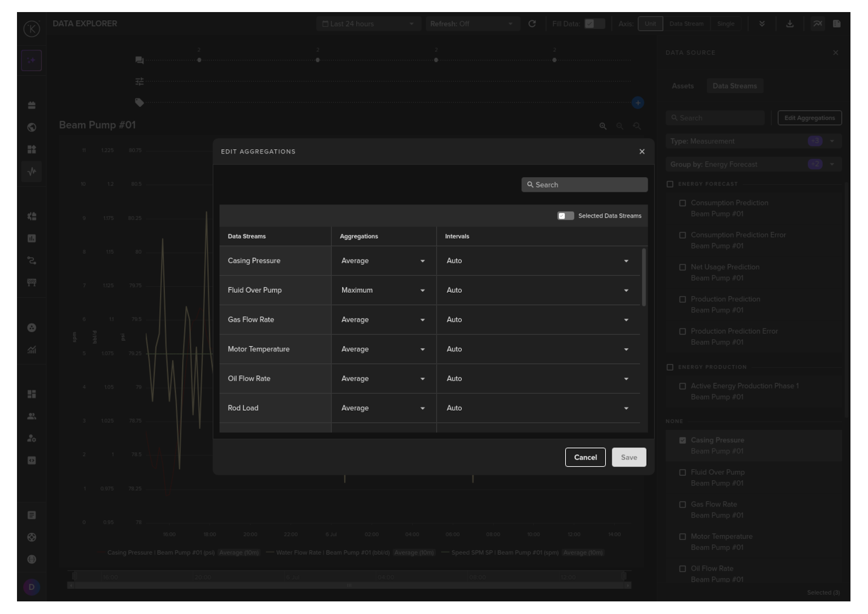Click the Save button

629,457
